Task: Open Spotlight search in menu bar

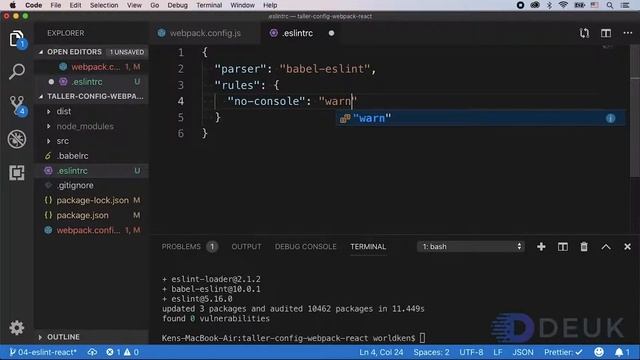Action: tap(609, 5)
